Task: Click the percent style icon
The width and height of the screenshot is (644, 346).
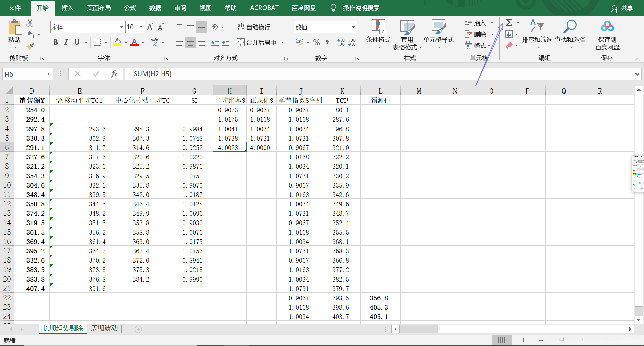Action: (x=316, y=42)
